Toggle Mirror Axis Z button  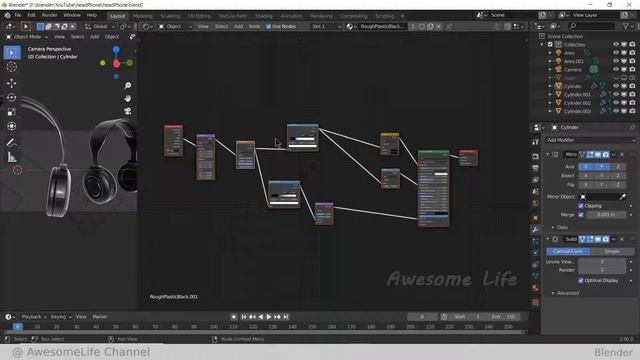pyautogui.click(x=618, y=167)
